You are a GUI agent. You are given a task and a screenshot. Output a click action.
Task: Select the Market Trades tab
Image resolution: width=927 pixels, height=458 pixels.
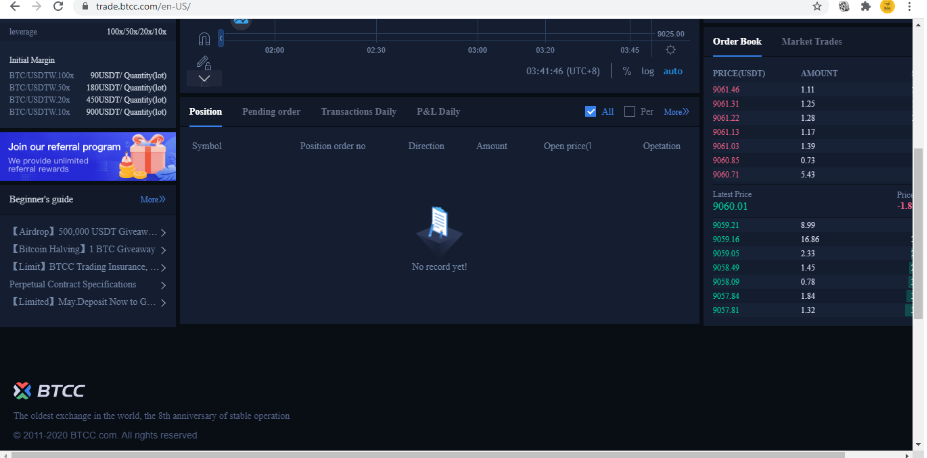point(812,41)
